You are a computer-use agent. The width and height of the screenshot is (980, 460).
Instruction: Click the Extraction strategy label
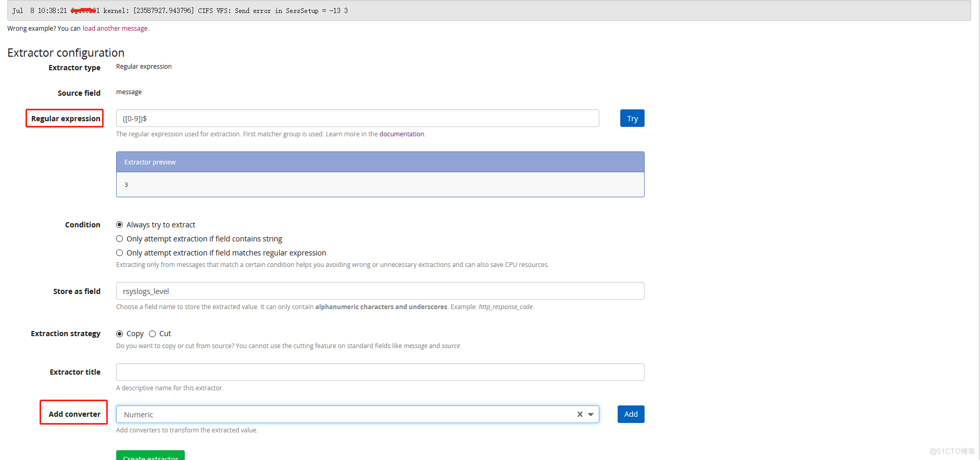66,334
